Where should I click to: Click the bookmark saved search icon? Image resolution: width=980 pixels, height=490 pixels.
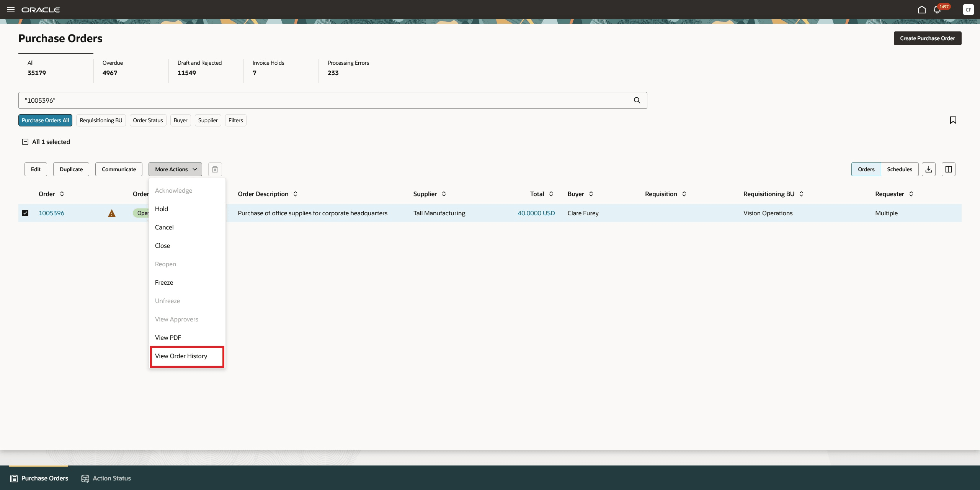[953, 120]
